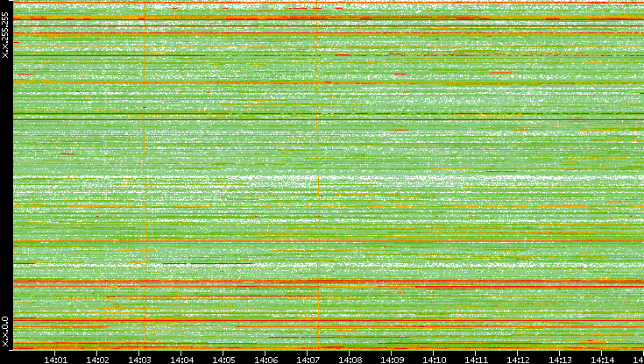Image resolution: width=644 pixels, height=364 pixels.
Task: Click the x.x.0.0 address axis label
Action: [x=5, y=332]
